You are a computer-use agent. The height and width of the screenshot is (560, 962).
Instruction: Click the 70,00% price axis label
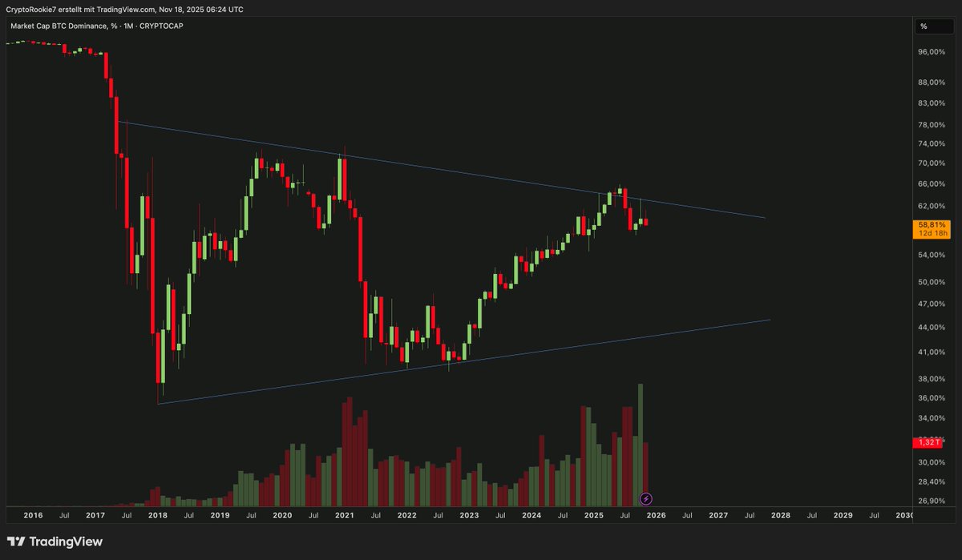932,163
